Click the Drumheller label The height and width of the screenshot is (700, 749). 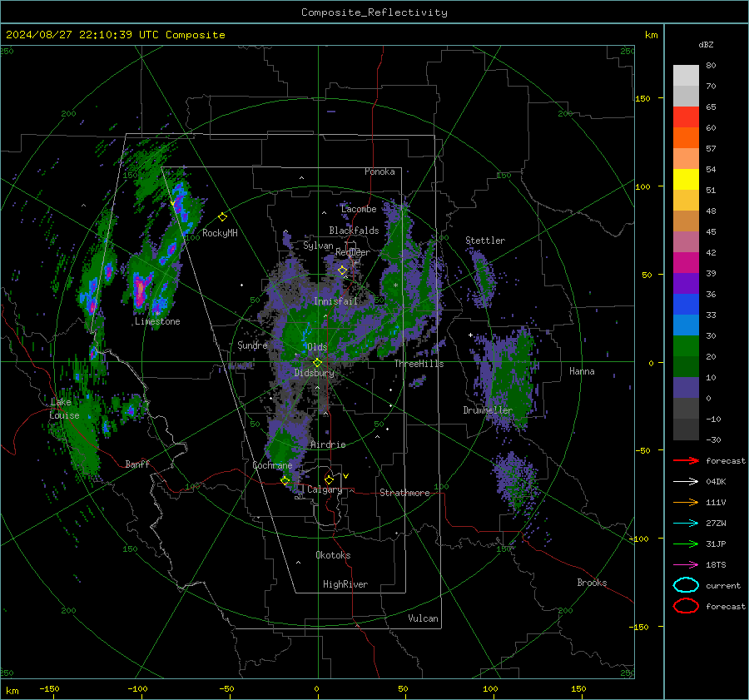coord(488,410)
